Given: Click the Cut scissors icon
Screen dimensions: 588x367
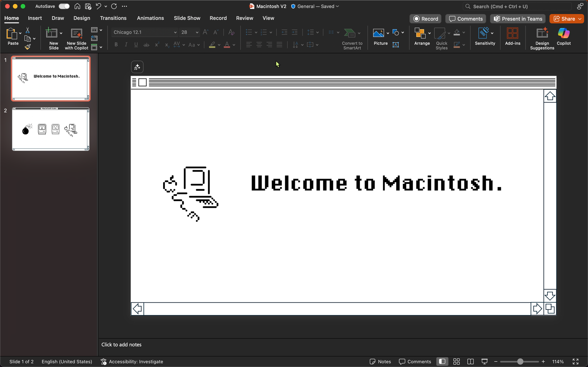Looking at the screenshot, I should point(28,30).
